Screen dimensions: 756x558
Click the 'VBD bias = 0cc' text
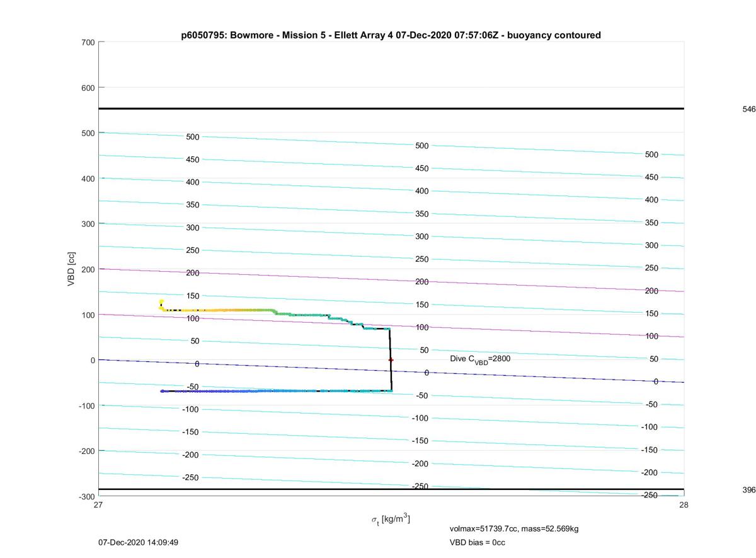(x=478, y=542)
